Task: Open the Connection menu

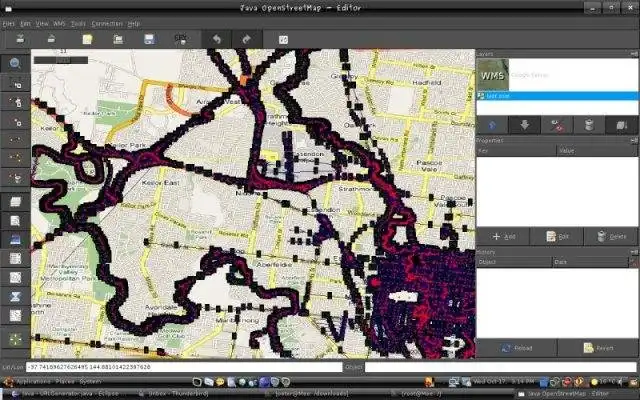Action: coord(107,22)
